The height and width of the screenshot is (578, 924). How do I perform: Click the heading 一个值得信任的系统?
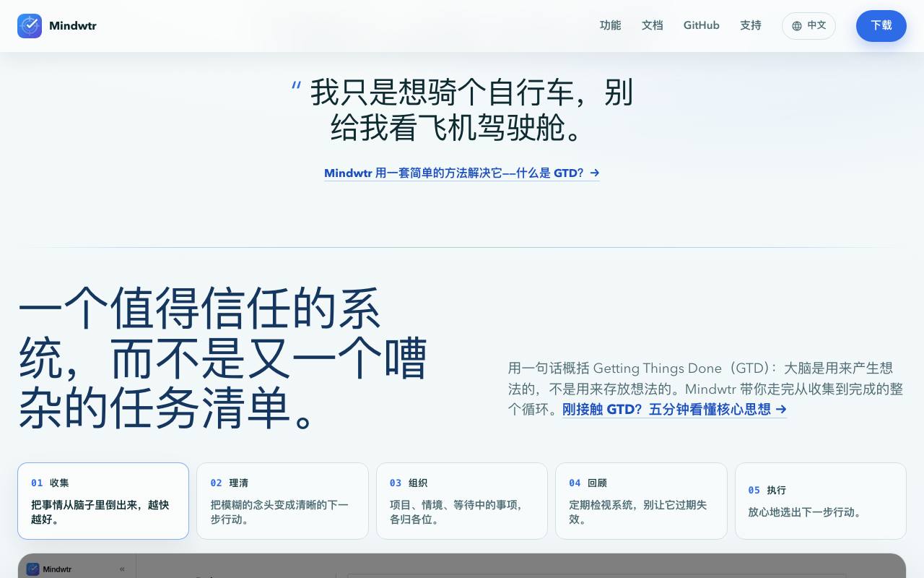coord(223,358)
